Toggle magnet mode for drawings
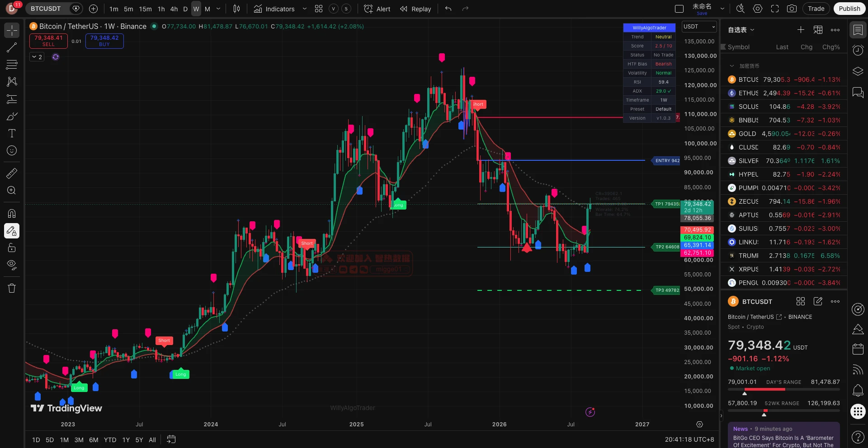868x448 pixels. [x=12, y=213]
